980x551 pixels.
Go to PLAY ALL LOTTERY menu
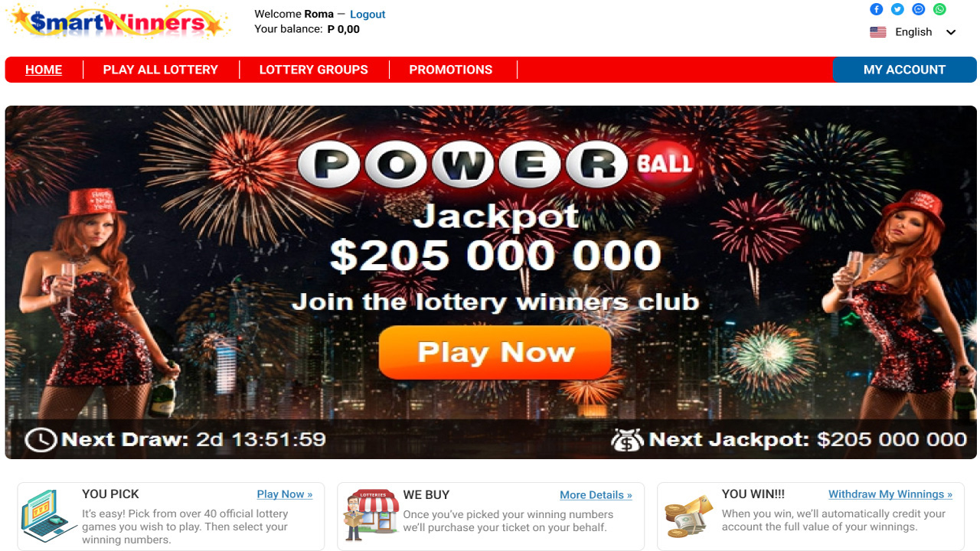(161, 70)
